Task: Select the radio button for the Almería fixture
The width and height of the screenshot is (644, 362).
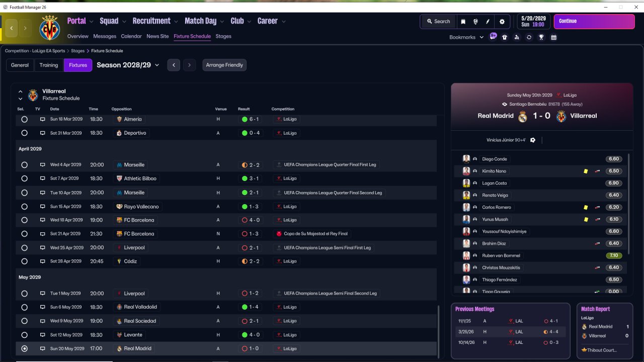Action: (x=24, y=119)
